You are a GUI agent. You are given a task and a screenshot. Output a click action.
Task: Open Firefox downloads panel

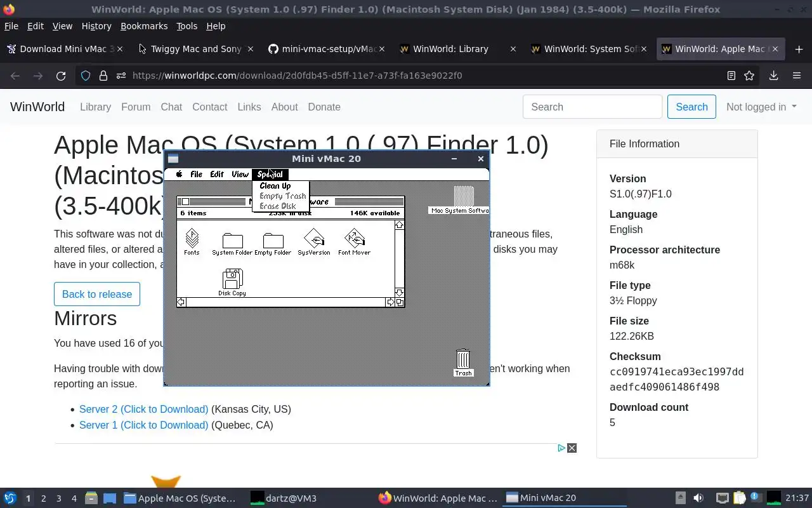pos(773,76)
